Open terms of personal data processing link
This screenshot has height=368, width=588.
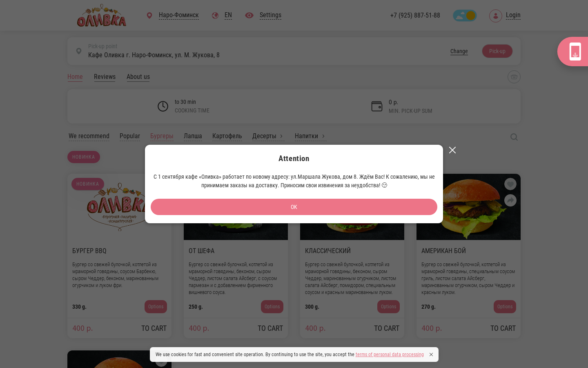point(390,355)
